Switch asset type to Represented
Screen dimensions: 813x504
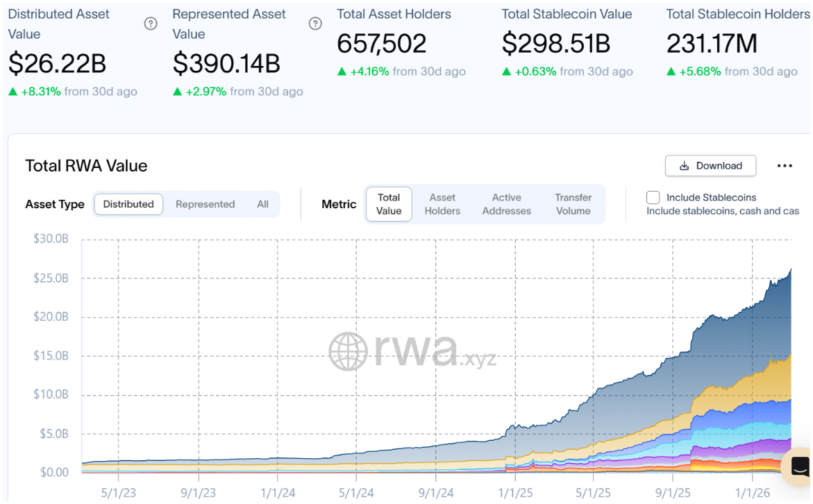pos(205,204)
